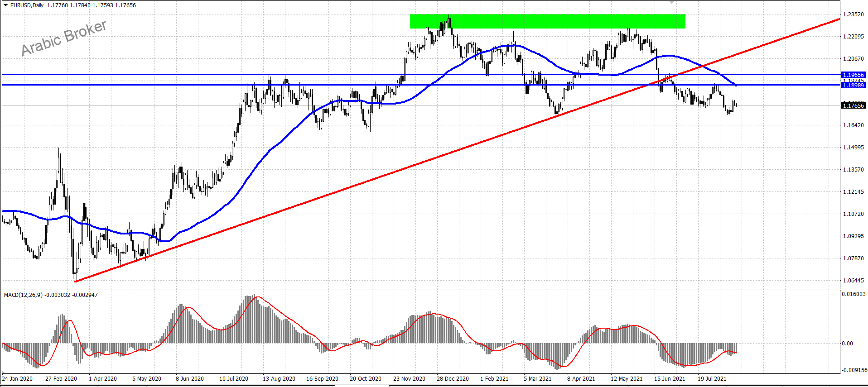This screenshot has width=868, height=387.
Task: Click the MACD(12,26,9) indicator label
Action: point(24,295)
